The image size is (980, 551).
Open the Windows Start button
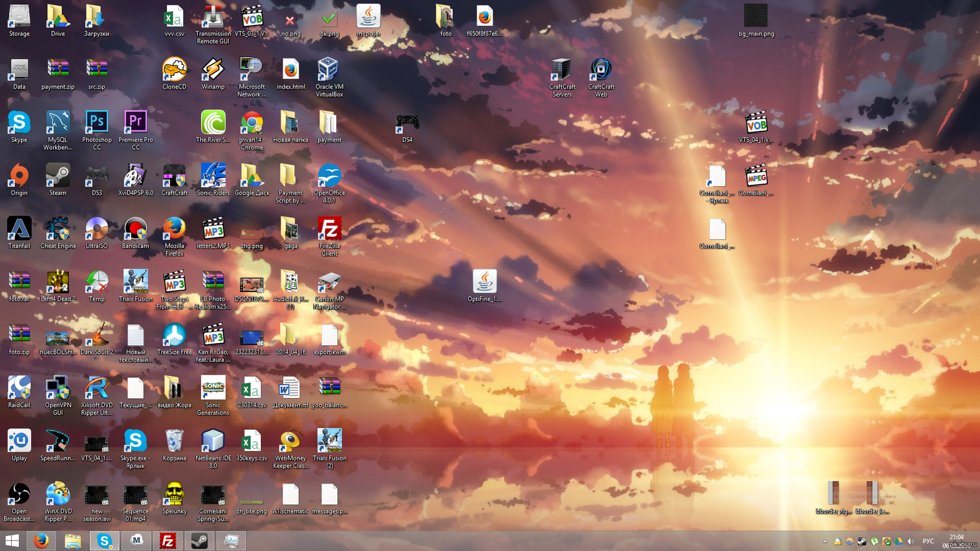click(x=12, y=541)
